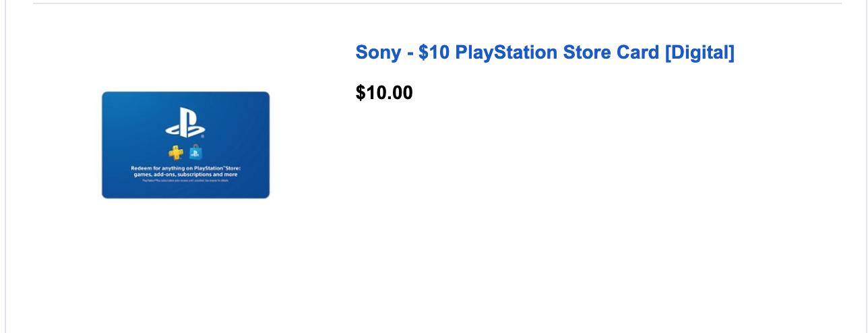
Task: Click the dollar sign of the bold price
Action: (x=361, y=93)
